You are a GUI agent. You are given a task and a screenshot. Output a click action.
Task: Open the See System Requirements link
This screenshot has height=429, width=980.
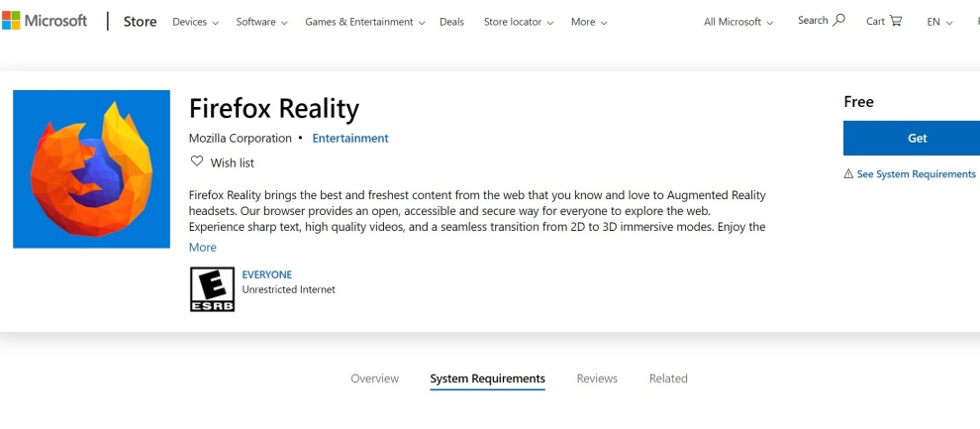point(916,173)
